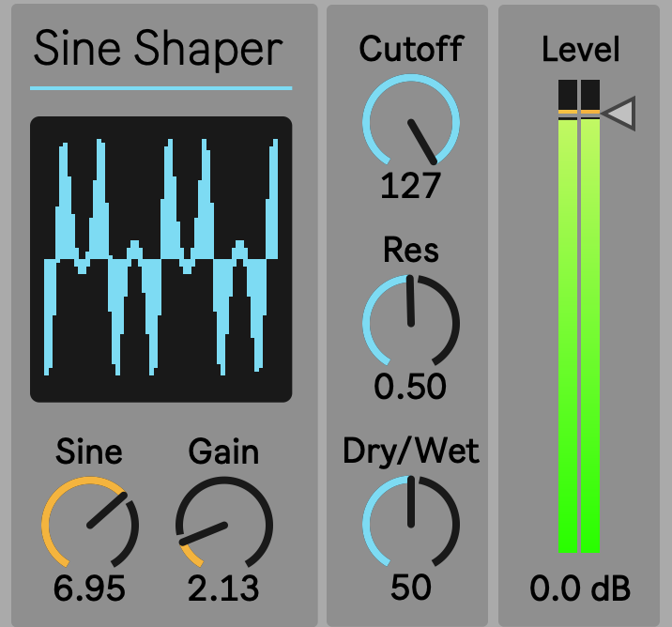Click the sine shaper waveform display
The width and height of the screenshot is (672, 627).
pyautogui.click(x=161, y=259)
